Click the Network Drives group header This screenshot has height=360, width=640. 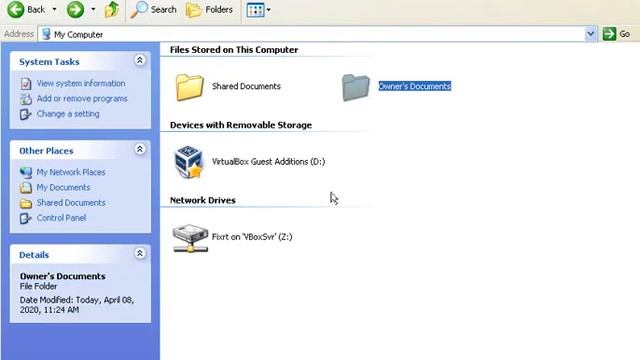coord(202,200)
